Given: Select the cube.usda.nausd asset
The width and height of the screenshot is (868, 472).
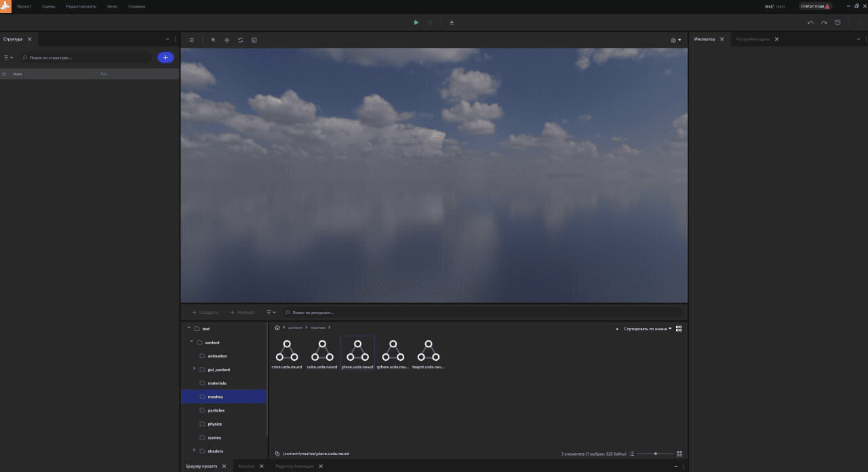Looking at the screenshot, I should (x=322, y=353).
